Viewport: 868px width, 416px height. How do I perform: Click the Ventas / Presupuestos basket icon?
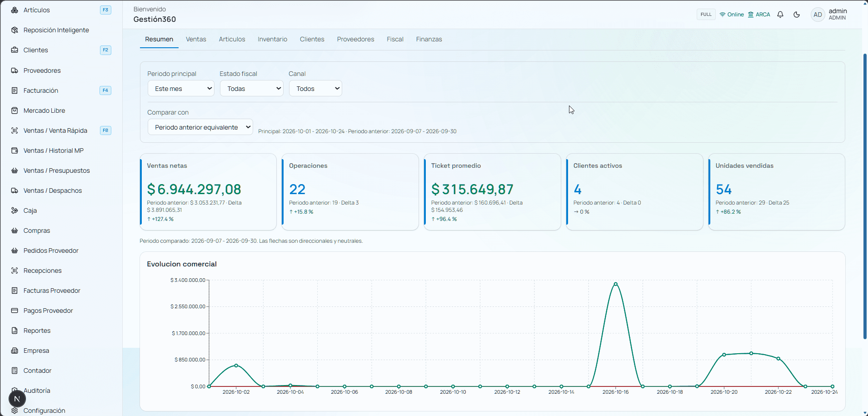(15, 170)
